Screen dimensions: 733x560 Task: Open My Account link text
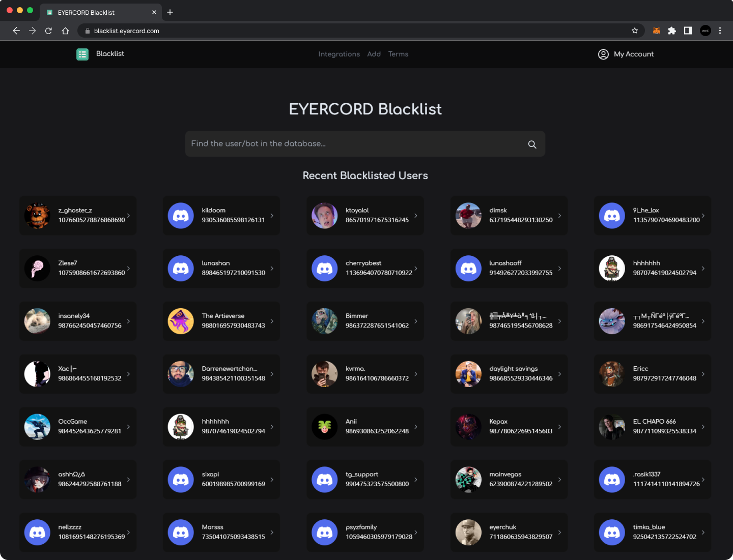point(634,54)
